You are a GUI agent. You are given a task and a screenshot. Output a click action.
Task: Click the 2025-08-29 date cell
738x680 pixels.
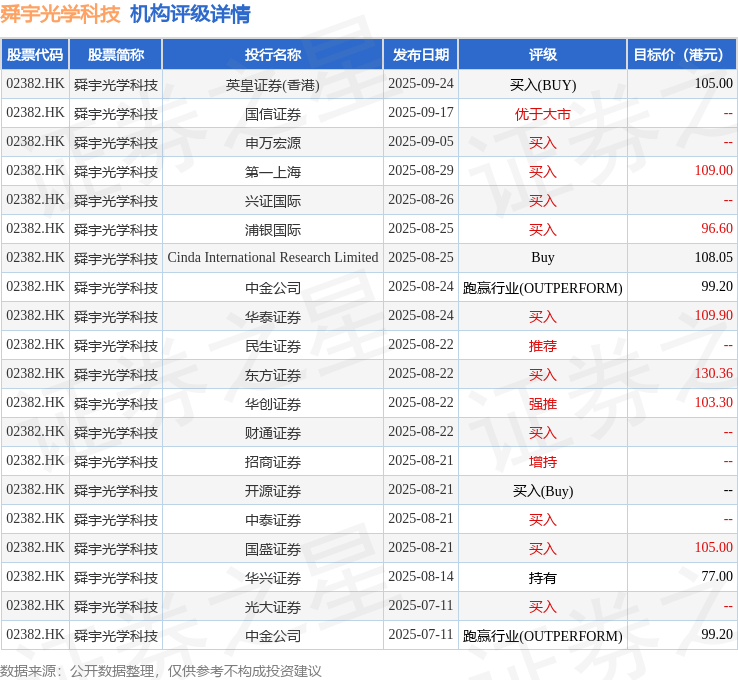pos(421,170)
